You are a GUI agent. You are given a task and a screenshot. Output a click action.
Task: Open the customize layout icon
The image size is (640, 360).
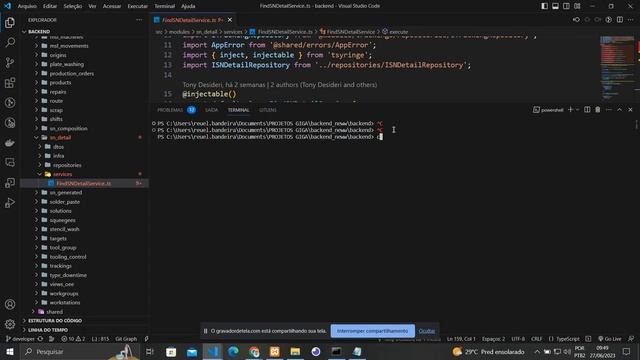(577, 6)
